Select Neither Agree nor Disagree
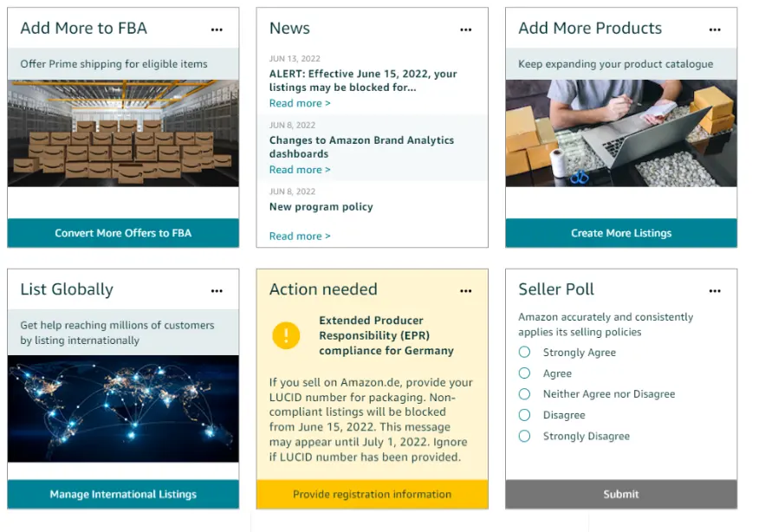The height and width of the screenshot is (532, 765). pos(524,394)
